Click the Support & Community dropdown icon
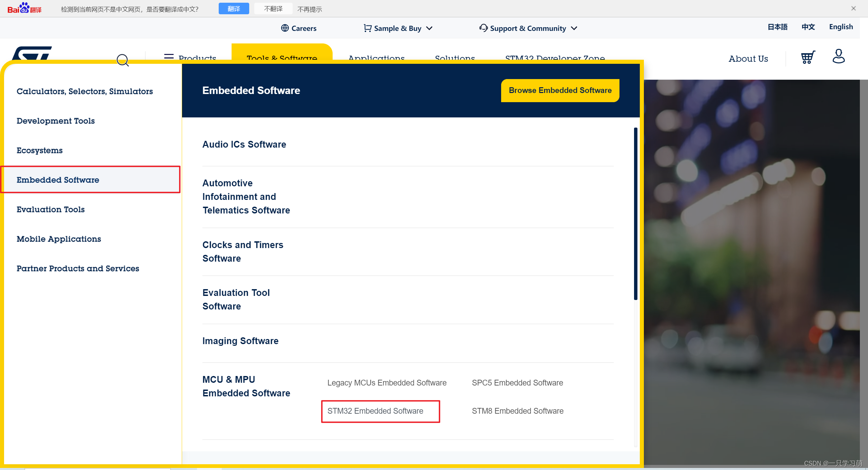 pyautogui.click(x=573, y=28)
